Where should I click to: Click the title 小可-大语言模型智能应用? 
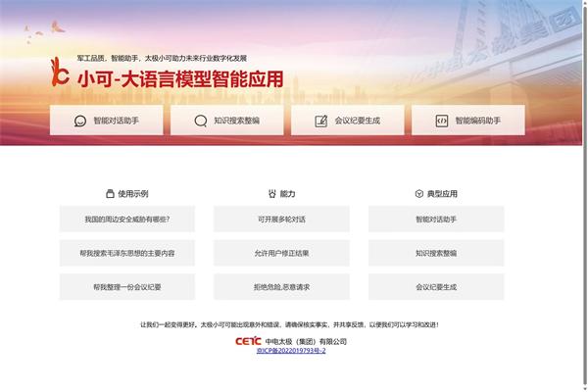pyautogui.click(x=180, y=79)
